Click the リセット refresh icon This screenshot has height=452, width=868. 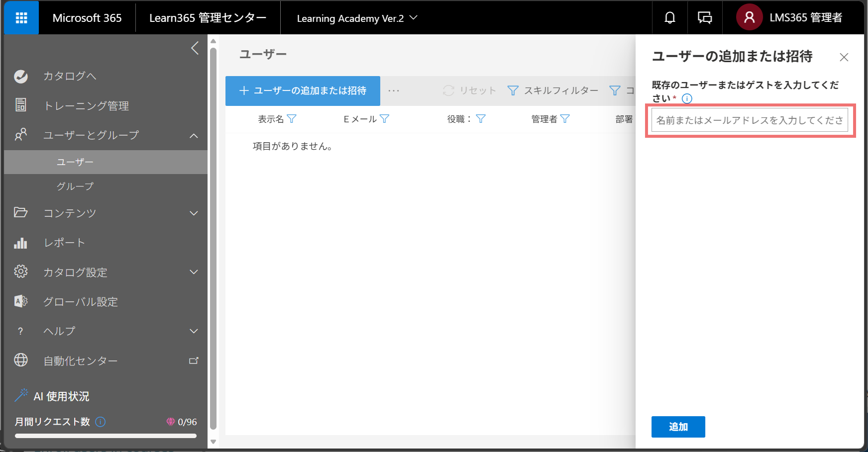(448, 90)
